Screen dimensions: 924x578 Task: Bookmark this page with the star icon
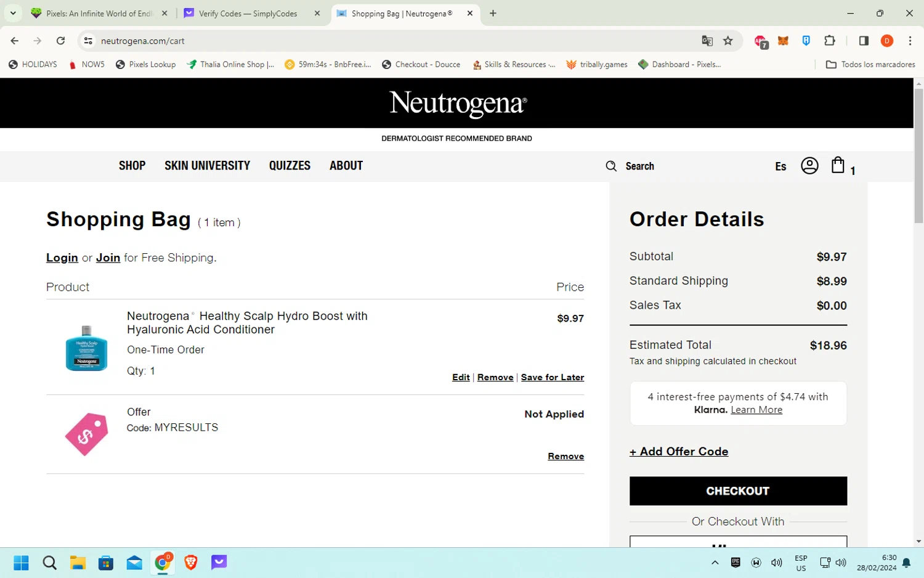(728, 41)
